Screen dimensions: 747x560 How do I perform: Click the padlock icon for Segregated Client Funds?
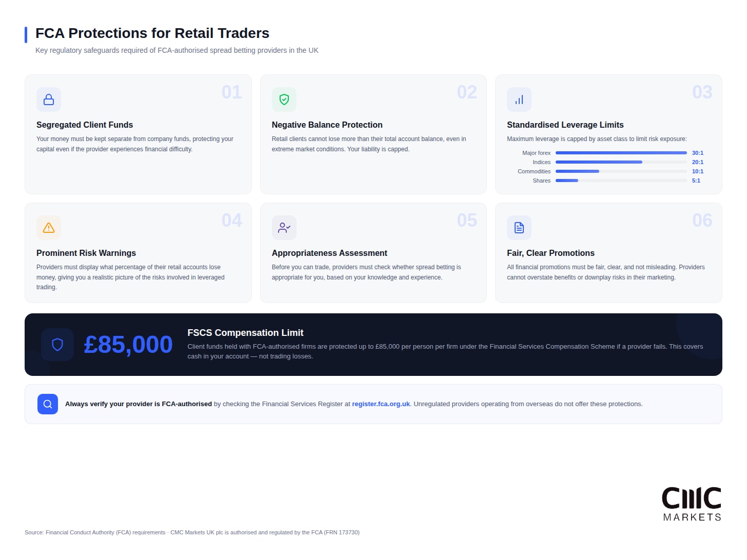[49, 99]
